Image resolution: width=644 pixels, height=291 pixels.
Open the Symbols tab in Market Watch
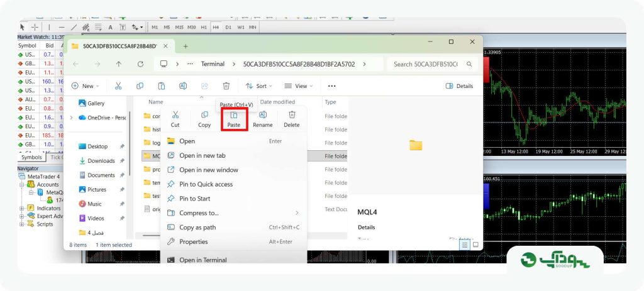[31, 157]
